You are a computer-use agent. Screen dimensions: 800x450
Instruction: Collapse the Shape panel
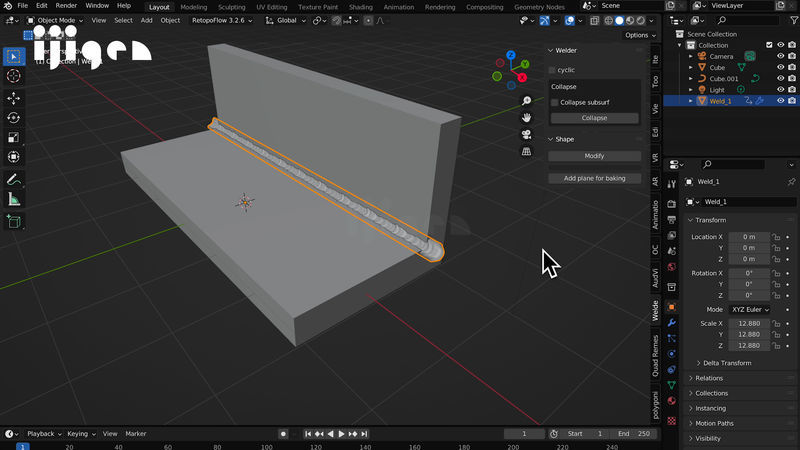point(551,139)
